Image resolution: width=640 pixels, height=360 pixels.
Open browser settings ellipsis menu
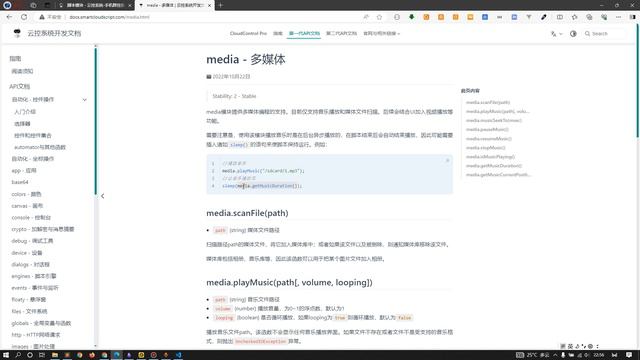pyautogui.click(x=618, y=17)
